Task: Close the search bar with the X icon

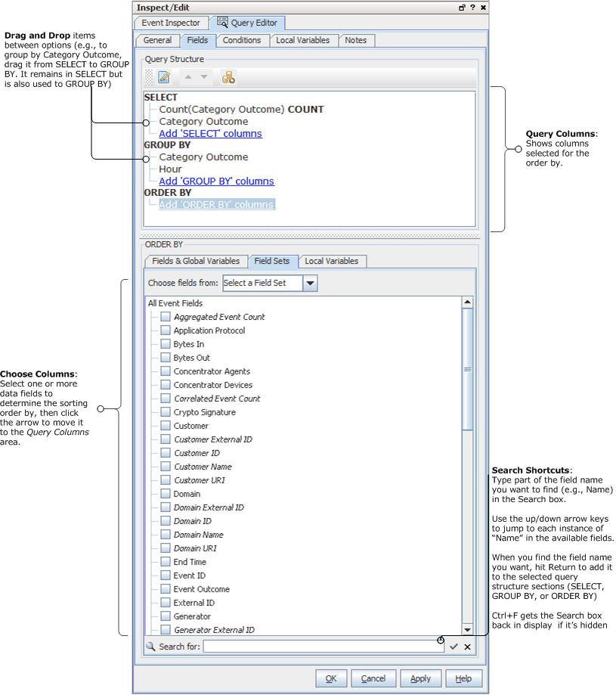Action: coord(467,647)
